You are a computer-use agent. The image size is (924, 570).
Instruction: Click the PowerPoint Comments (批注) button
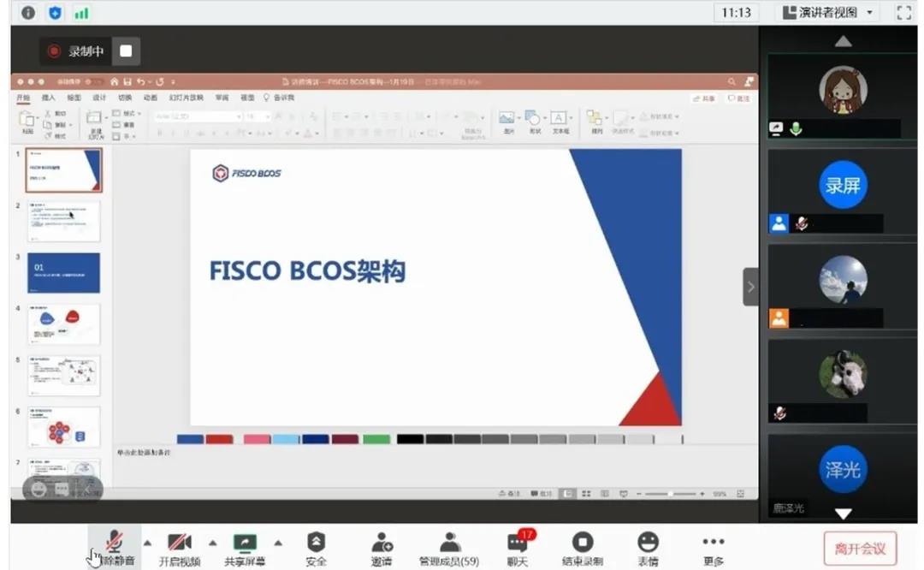point(739,98)
